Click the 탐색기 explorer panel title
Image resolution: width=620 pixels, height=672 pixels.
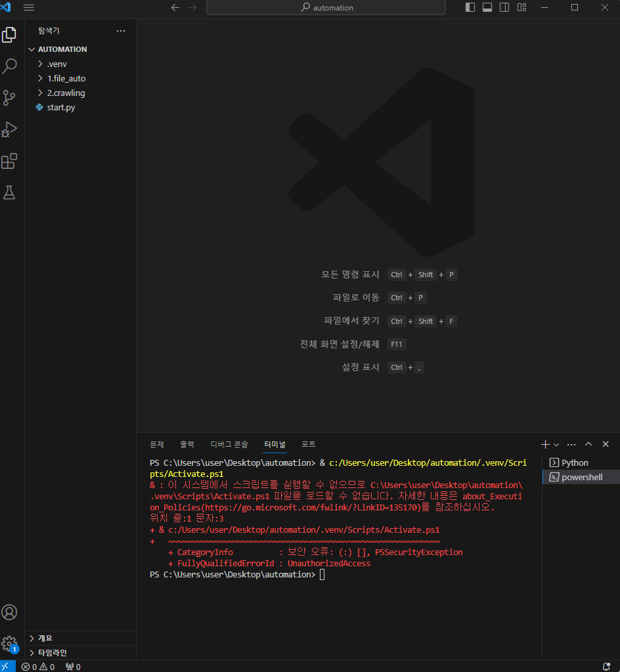pyautogui.click(x=49, y=31)
